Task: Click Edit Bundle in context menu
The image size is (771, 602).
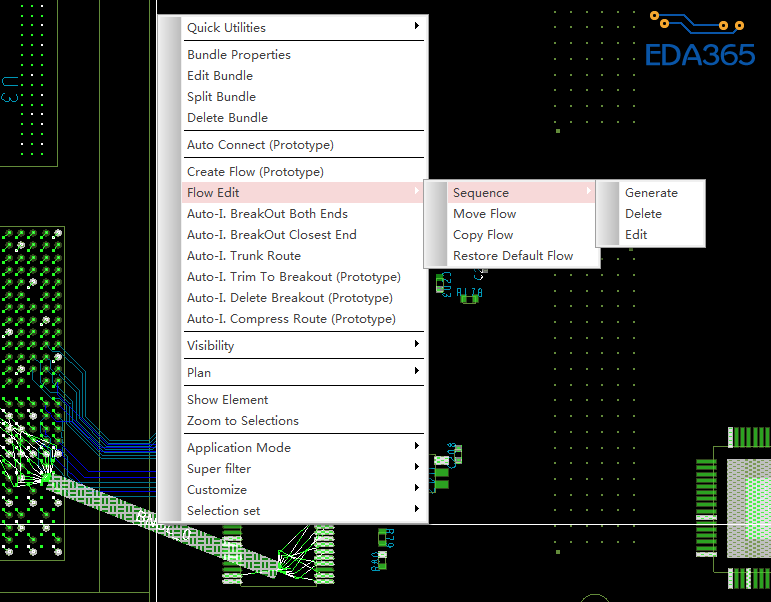Action: pos(220,76)
